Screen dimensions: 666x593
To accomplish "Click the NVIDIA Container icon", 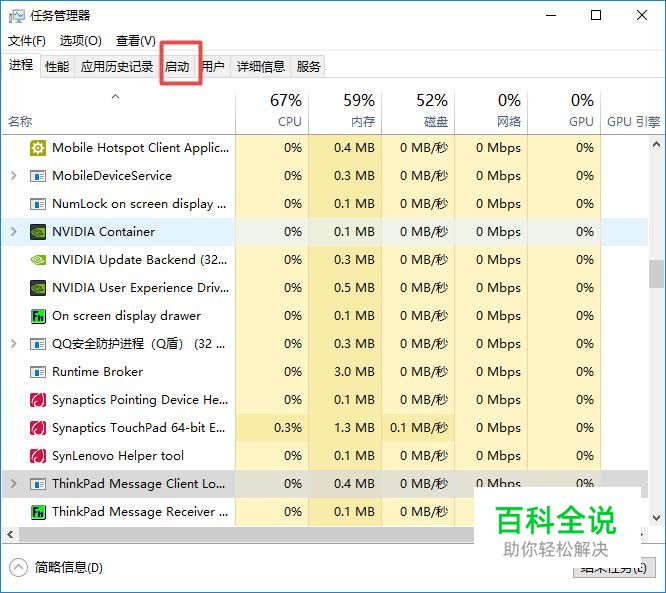I will click(38, 232).
